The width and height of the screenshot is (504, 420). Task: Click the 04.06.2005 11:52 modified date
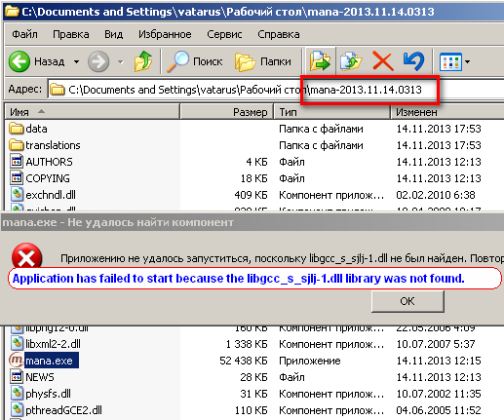point(439,410)
